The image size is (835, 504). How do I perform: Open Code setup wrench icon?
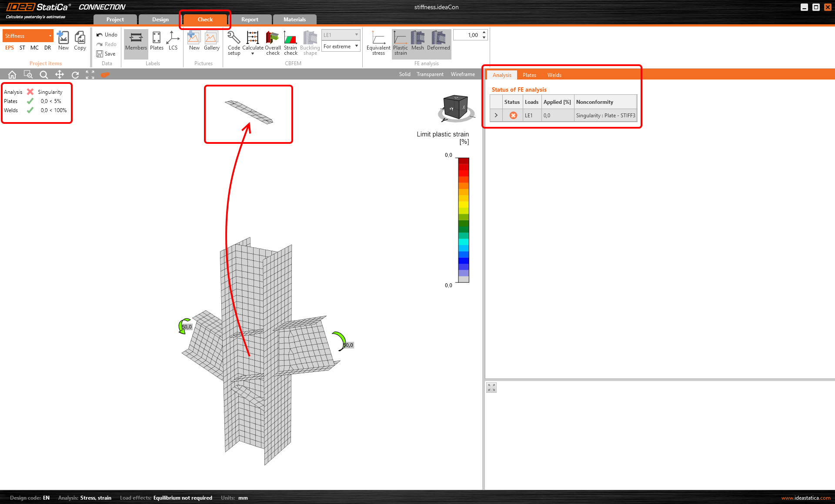(234, 39)
